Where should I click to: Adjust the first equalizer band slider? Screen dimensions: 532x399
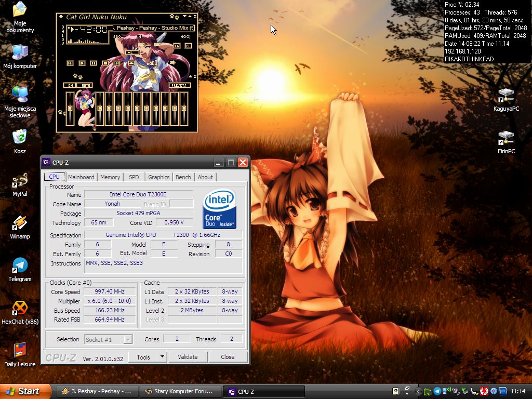click(x=100, y=109)
